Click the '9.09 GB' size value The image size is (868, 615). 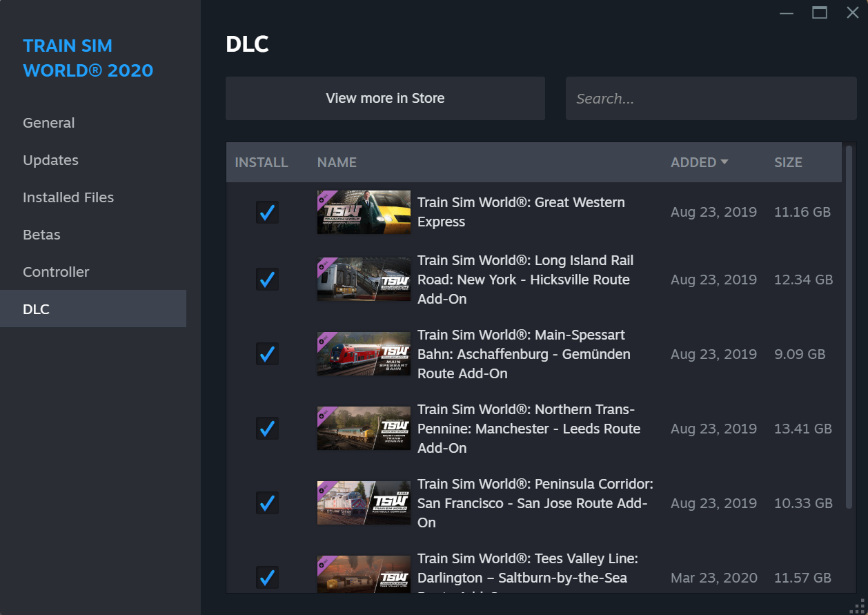click(x=800, y=354)
